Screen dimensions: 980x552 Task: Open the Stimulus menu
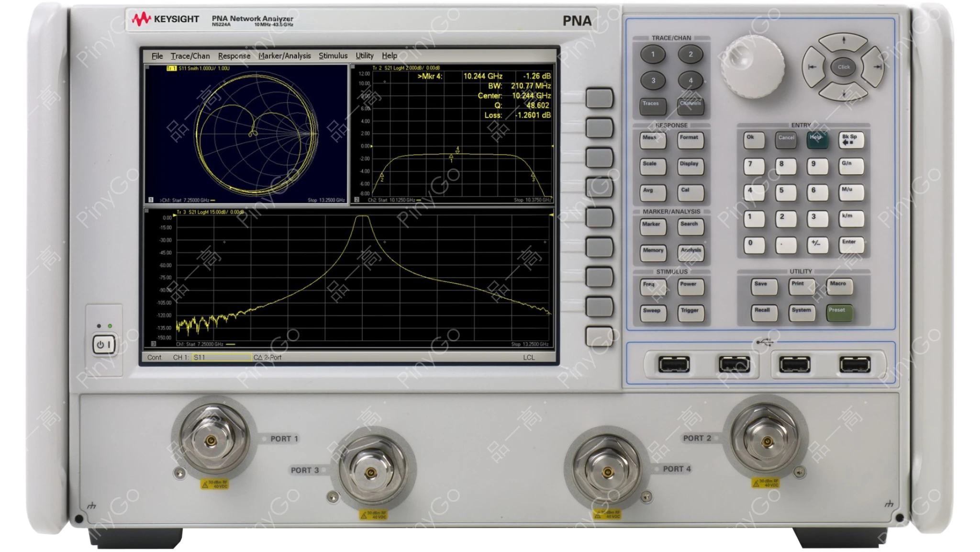tap(334, 56)
